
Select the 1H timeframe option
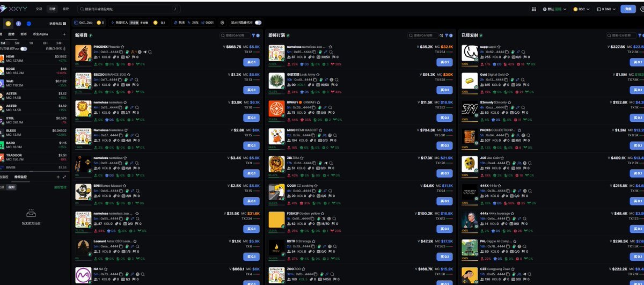31,42
